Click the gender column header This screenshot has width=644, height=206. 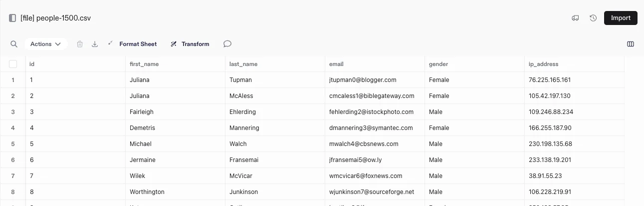438,64
